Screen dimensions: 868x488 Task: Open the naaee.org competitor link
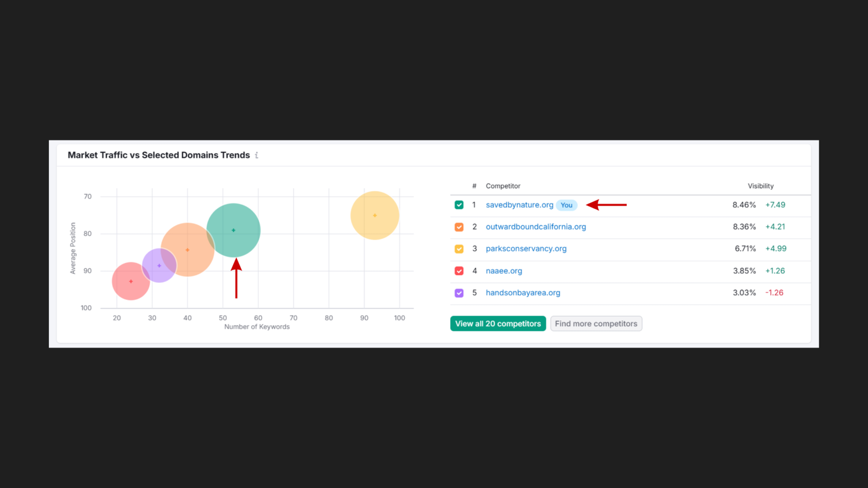pyautogui.click(x=503, y=271)
